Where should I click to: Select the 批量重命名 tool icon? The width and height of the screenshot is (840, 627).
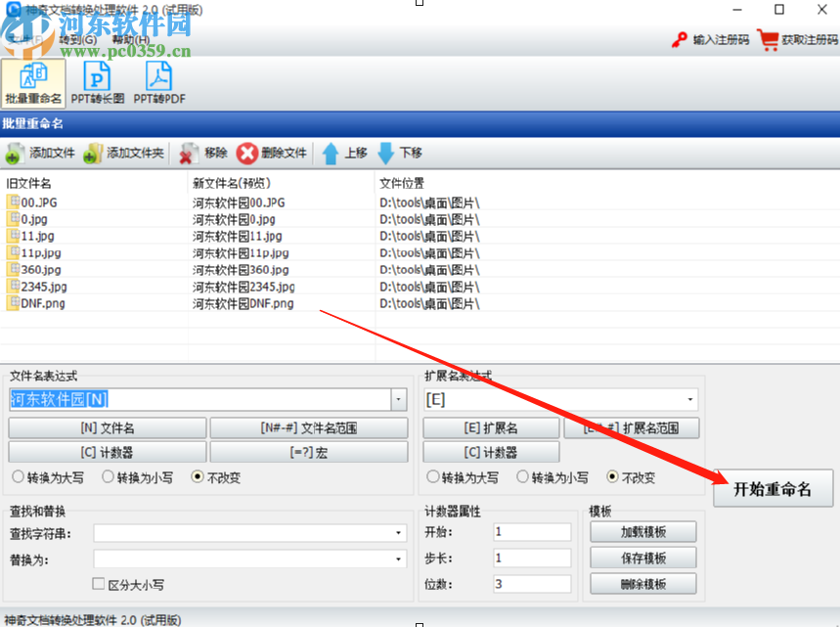point(33,83)
